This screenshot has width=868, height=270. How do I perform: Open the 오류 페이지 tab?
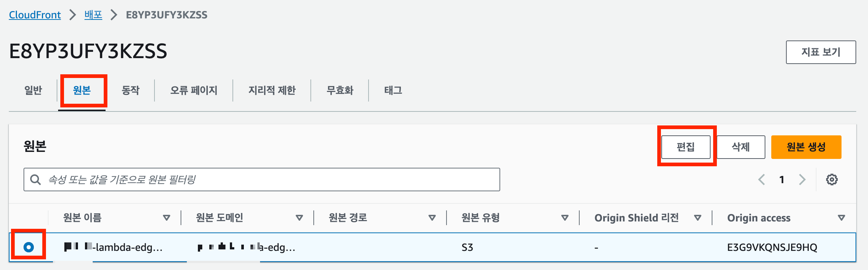click(x=194, y=90)
